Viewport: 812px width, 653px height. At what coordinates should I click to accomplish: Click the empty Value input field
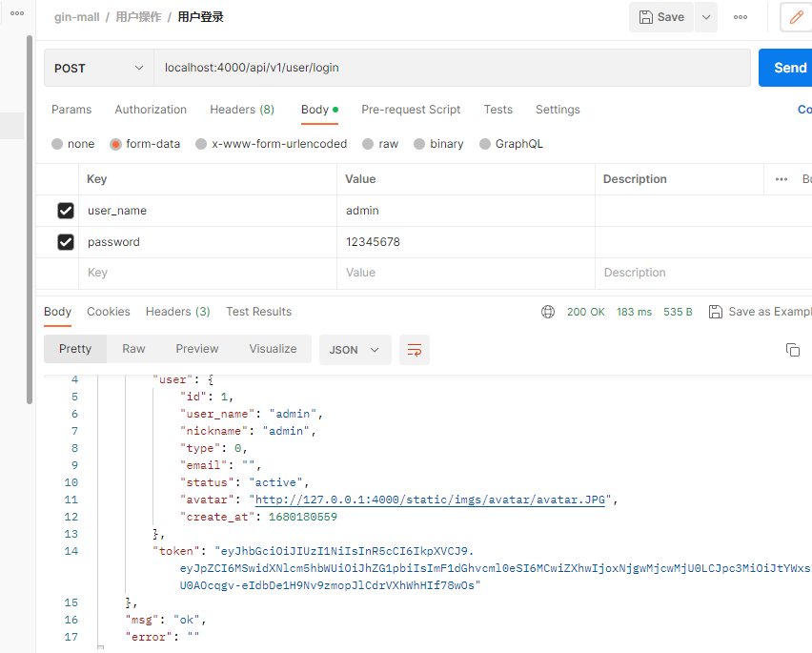coord(466,273)
